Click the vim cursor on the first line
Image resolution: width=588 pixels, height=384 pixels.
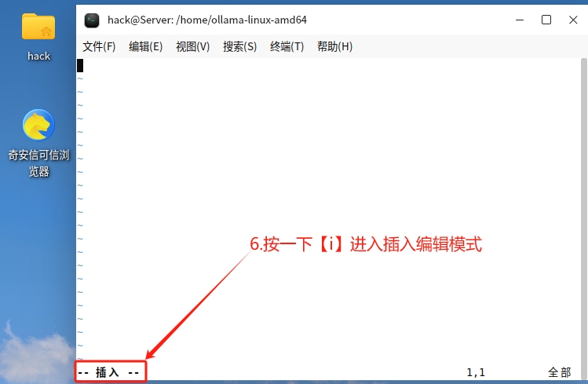tap(80, 66)
